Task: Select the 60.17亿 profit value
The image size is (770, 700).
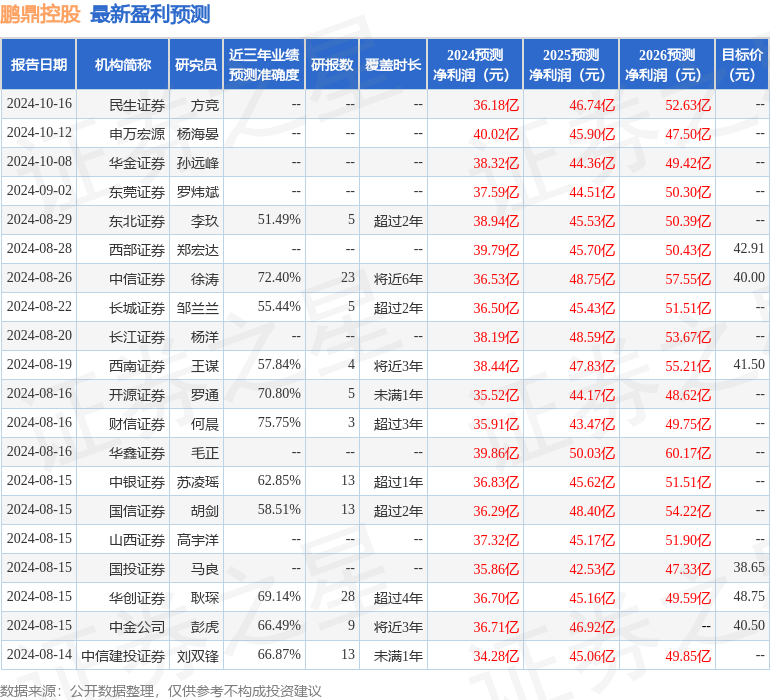Action: [688, 453]
